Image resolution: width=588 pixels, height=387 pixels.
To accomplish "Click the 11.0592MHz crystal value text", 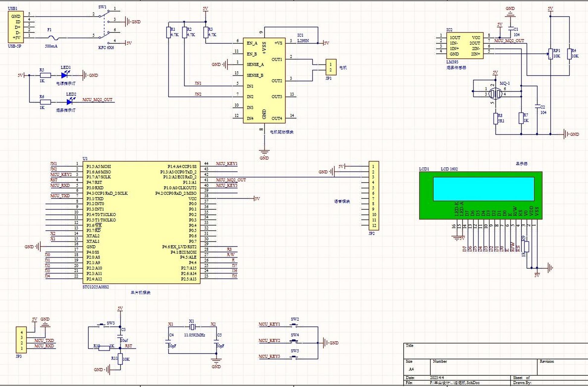I will (x=194, y=335).
